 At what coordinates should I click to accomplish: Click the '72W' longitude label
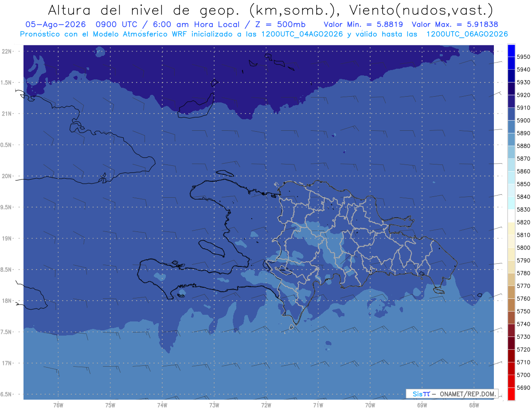(266, 405)
